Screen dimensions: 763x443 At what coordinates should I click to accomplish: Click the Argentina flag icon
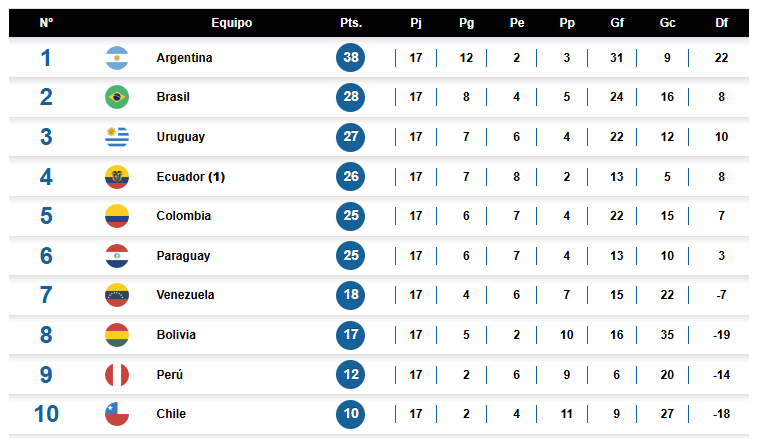[x=117, y=58]
